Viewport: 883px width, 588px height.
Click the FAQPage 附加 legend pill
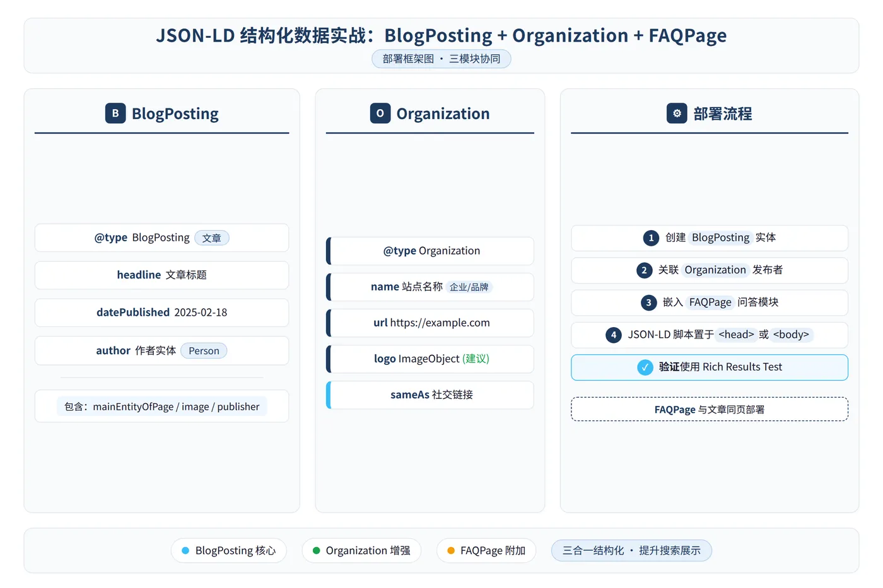(x=486, y=551)
